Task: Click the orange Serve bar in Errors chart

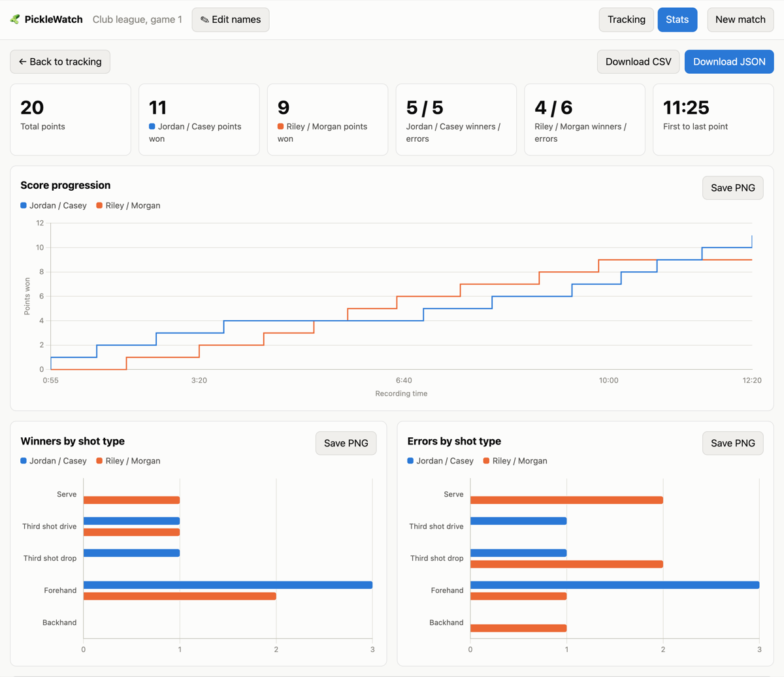Action: (566, 500)
